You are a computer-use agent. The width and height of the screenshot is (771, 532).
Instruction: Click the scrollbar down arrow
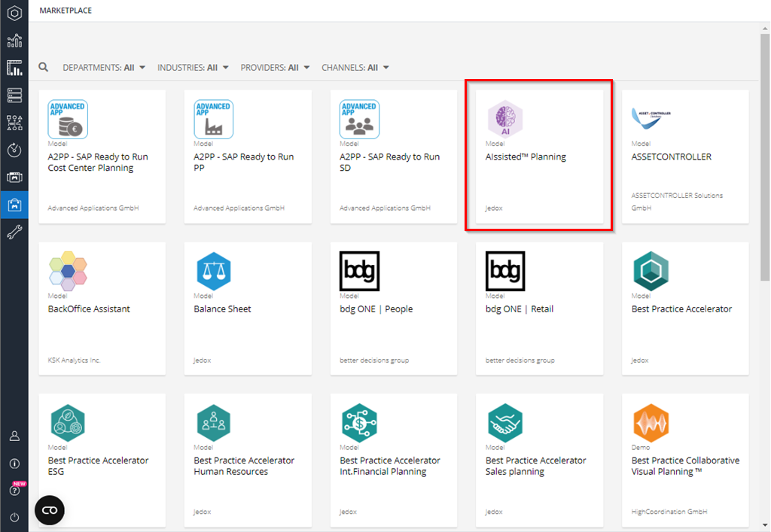(x=765, y=526)
